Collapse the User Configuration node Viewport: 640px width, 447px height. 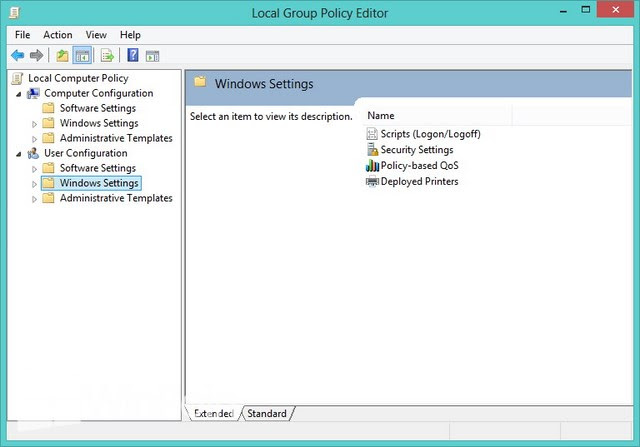19,154
